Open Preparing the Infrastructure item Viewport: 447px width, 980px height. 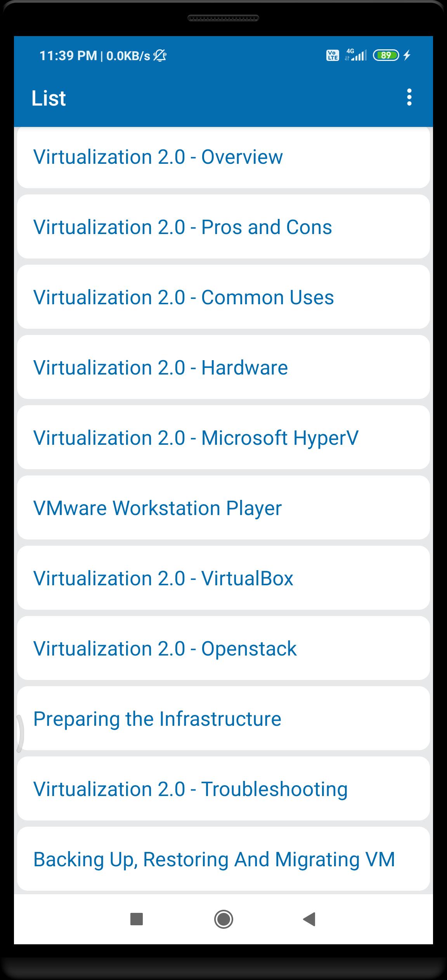223,718
